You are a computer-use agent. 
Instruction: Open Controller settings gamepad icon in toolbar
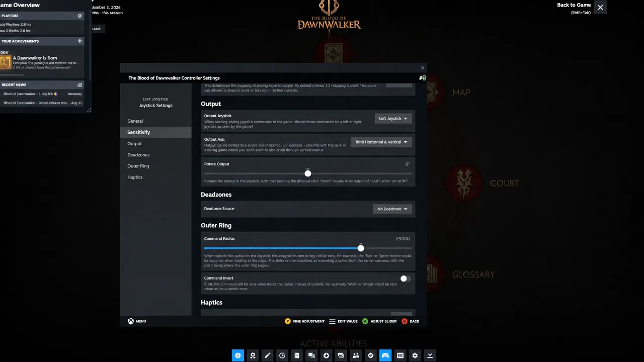click(x=385, y=355)
